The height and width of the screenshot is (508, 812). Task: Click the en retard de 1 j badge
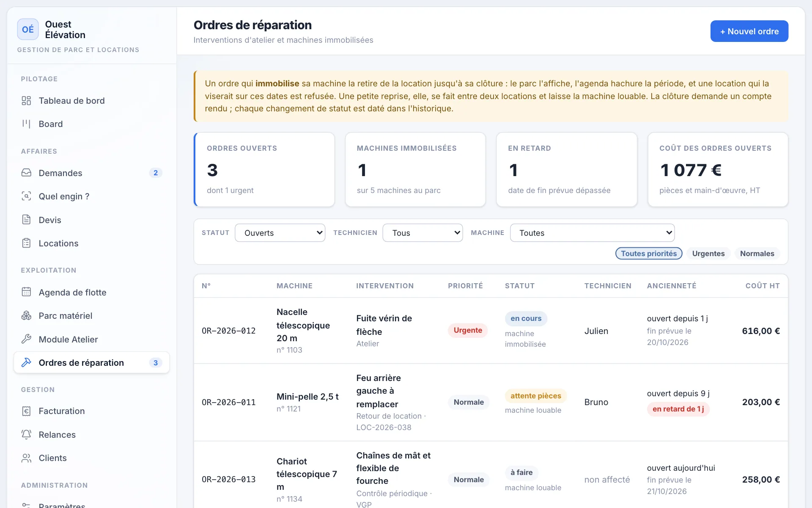point(678,409)
